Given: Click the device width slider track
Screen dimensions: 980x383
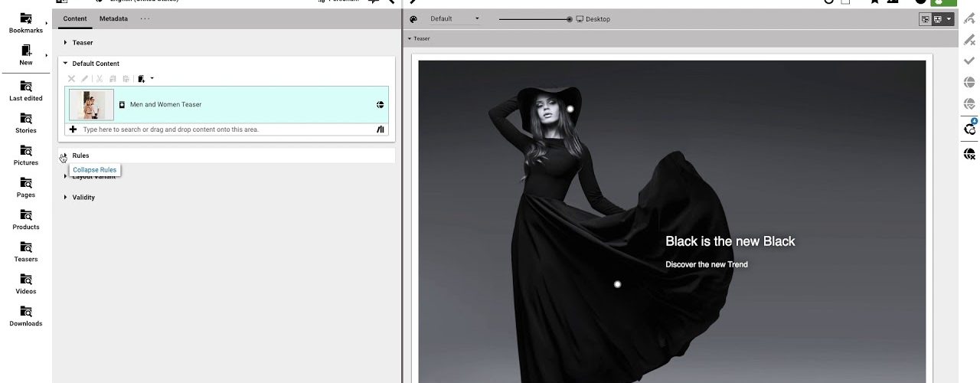Looking at the screenshot, I should coord(534,19).
